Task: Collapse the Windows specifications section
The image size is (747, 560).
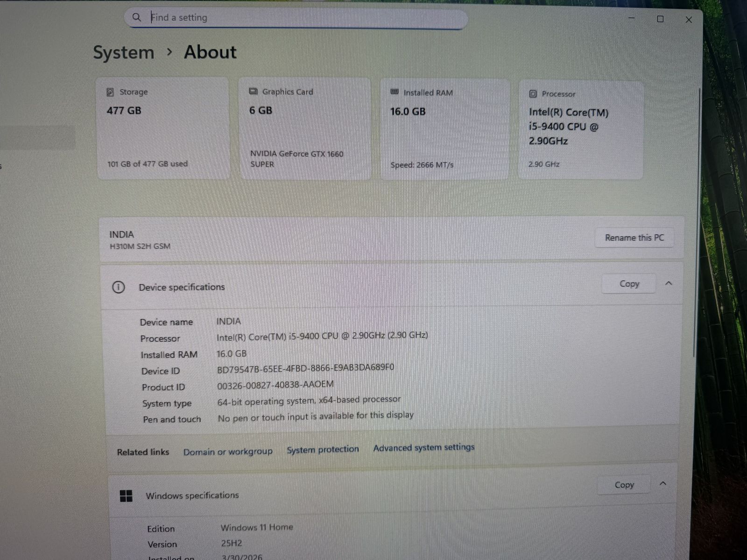Action: click(662, 483)
